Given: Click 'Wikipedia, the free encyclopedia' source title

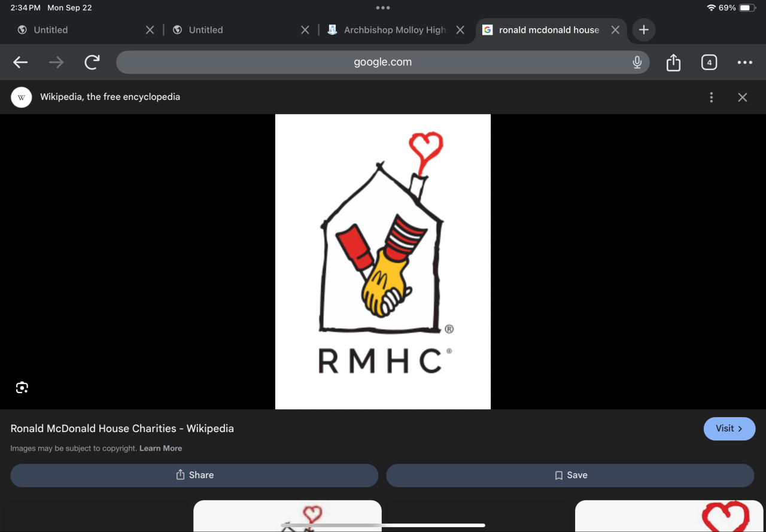Looking at the screenshot, I should [110, 97].
